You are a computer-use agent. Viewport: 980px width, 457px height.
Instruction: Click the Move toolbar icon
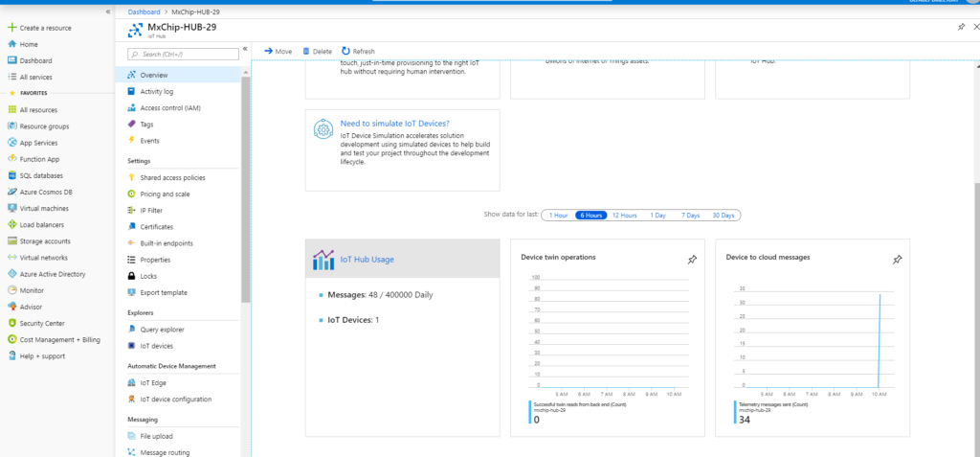(269, 51)
